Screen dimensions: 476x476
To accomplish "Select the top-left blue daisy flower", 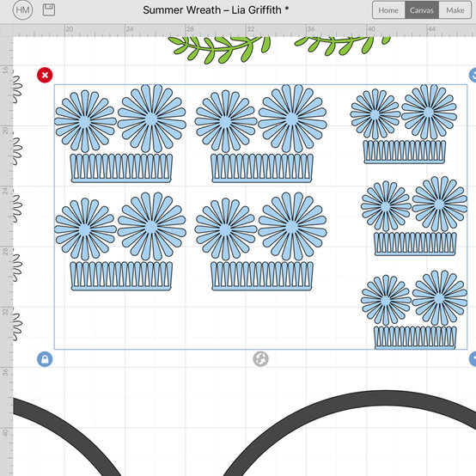I will click(x=85, y=121).
